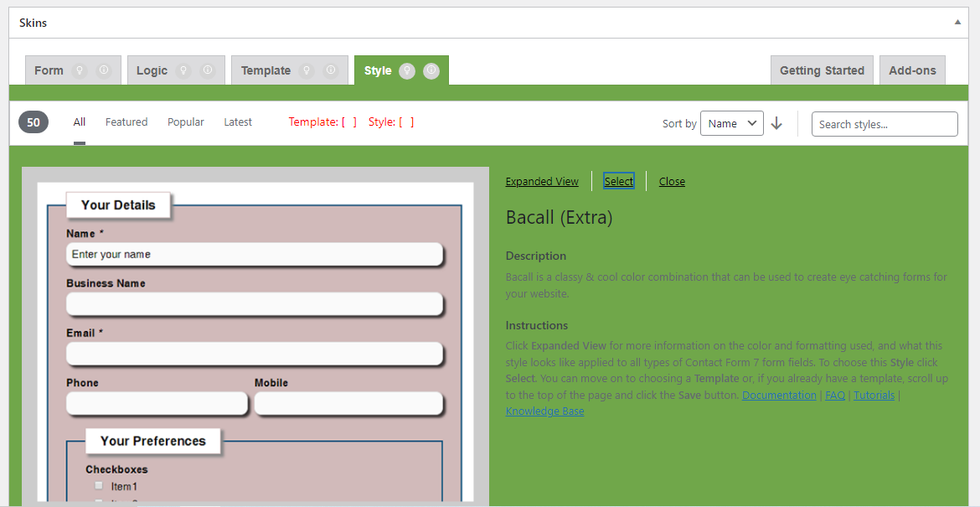Check the Item1 checkbox in preview
980x507 pixels.
[x=99, y=485]
